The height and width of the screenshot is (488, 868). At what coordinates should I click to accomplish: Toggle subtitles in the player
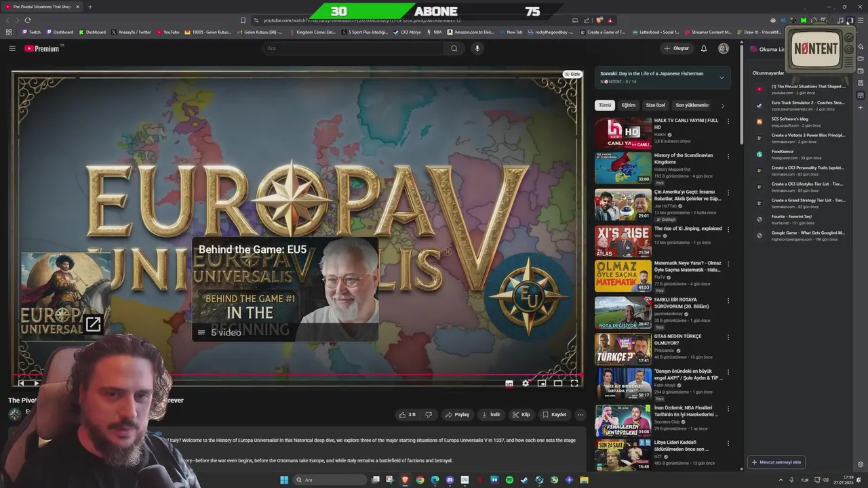tap(509, 384)
